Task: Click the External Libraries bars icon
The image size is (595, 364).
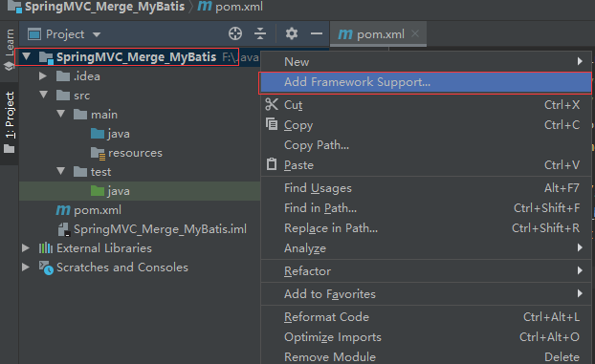Action: coord(46,248)
